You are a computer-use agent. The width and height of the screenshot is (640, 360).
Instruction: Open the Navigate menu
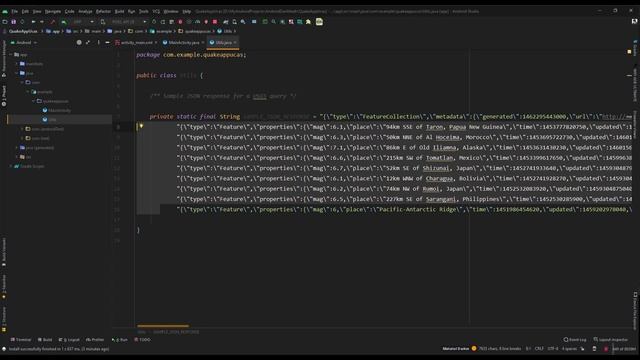(x=53, y=11)
